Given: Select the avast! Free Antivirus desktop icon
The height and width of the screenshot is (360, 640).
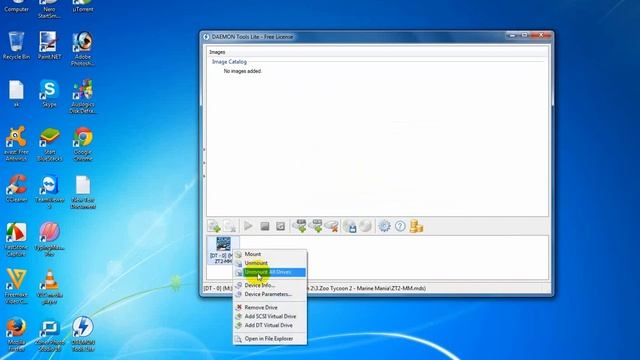Looking at the screenshot, I should [x=16, y=144].
